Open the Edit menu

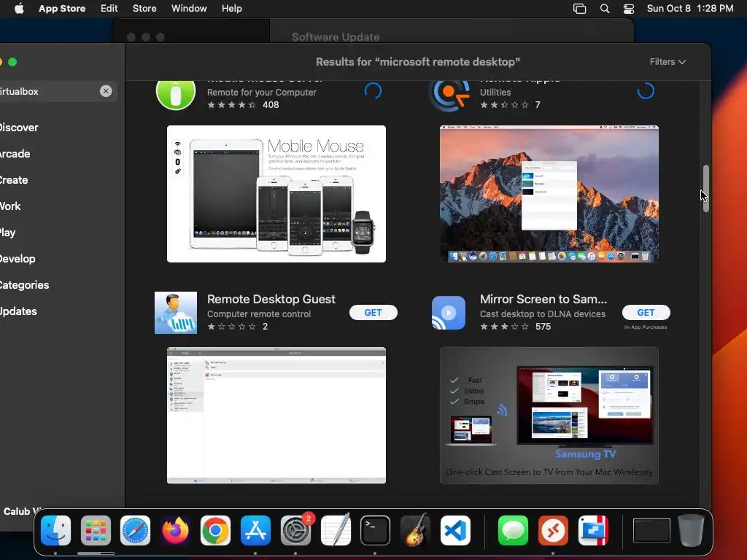[x=109, y=9]
